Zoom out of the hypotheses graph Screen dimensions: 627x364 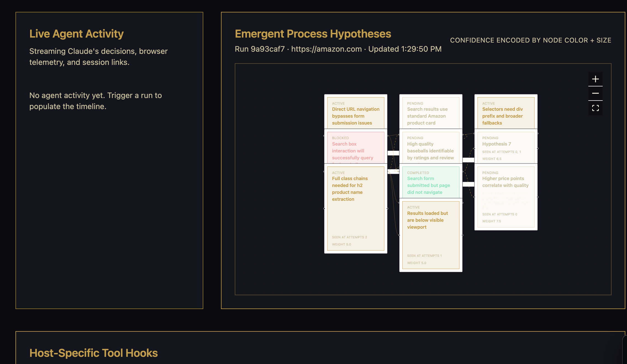[x=595, y=93]
